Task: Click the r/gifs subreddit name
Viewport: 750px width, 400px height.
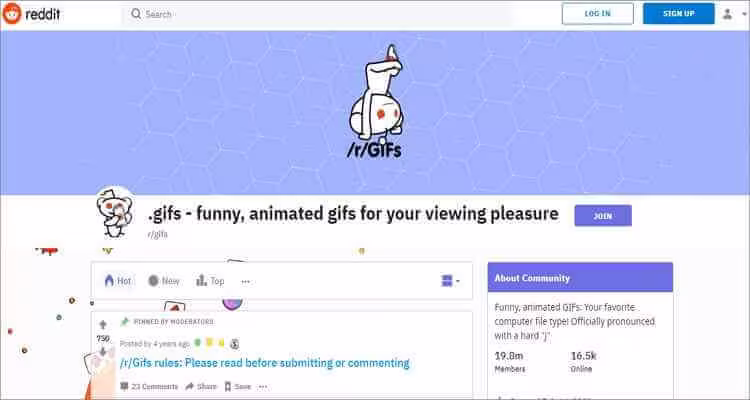Action: 157,234
